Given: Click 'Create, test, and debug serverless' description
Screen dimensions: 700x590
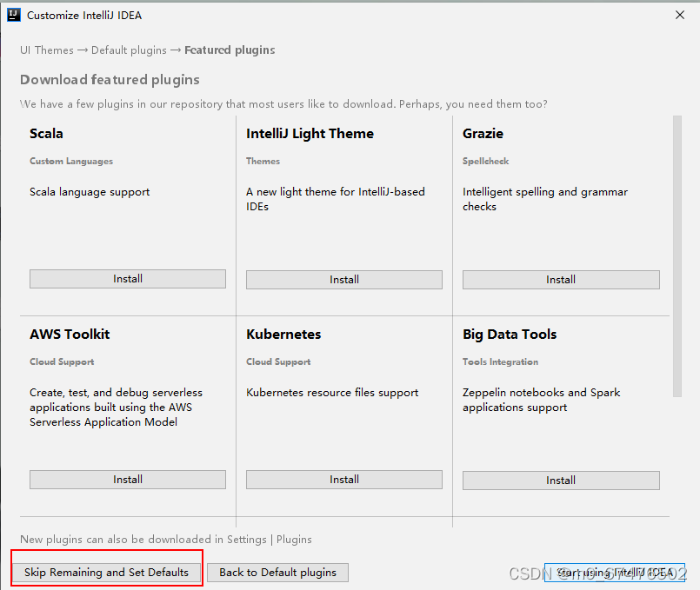Looking at the screenshot, I should (x=116, y=408).
